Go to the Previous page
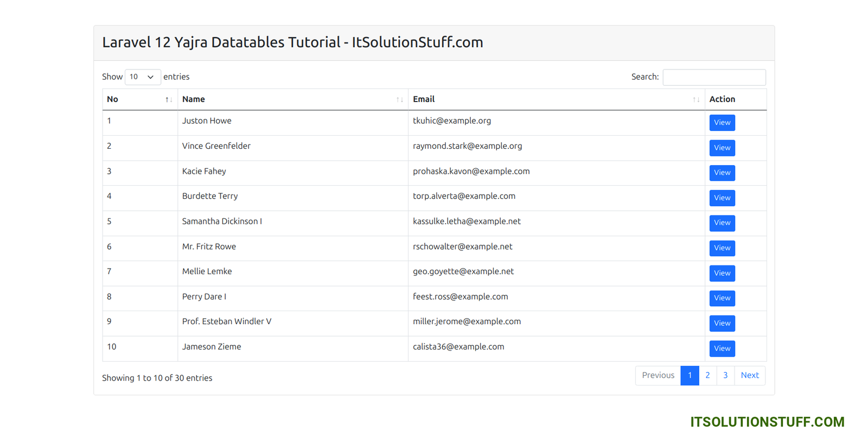The height and width of the screenshot is (436, 868). point(658,376)
